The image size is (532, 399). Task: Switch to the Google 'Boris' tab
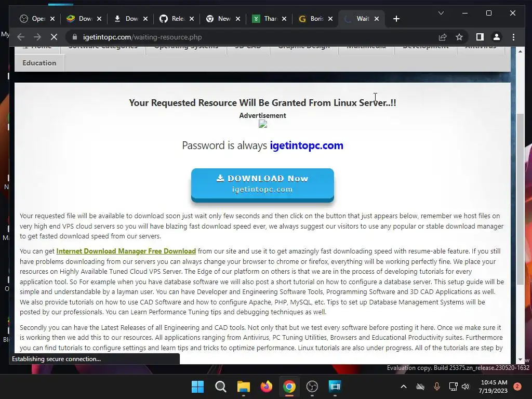click(312, 19)
